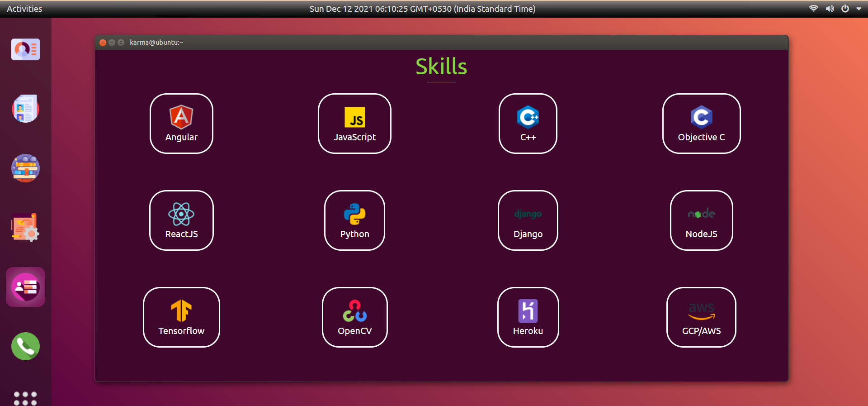Image resolution: width=868 pixels, height=406 pixels.
Task: Click the stacked books dock icon
Action: [x=25, y=168]
